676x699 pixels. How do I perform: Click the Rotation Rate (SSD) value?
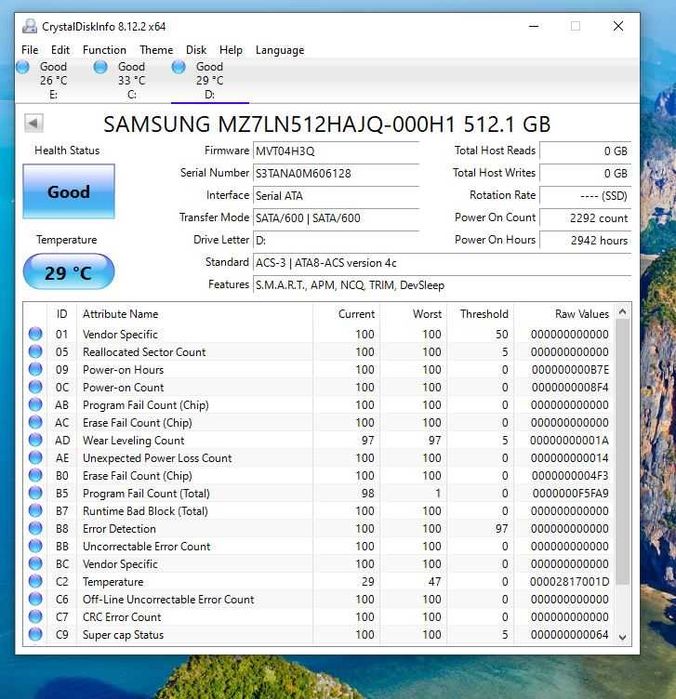[x=585, y=196]
